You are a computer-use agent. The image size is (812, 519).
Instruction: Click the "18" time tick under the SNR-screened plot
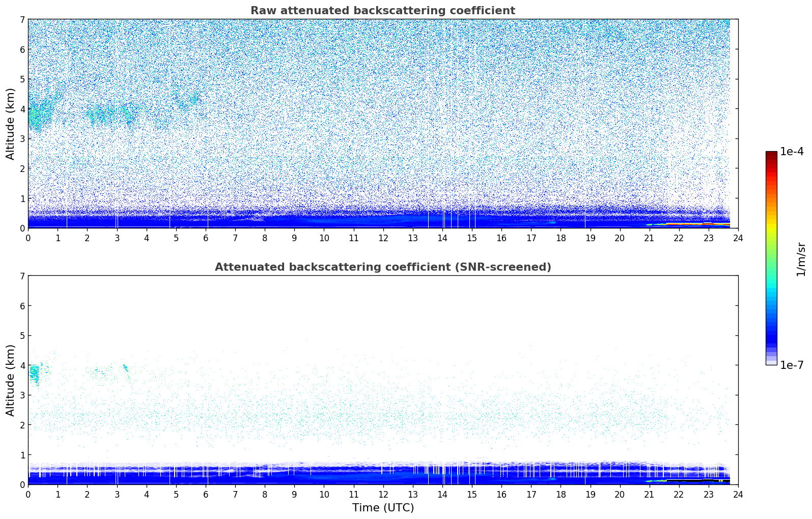click(x=561, y=494)
